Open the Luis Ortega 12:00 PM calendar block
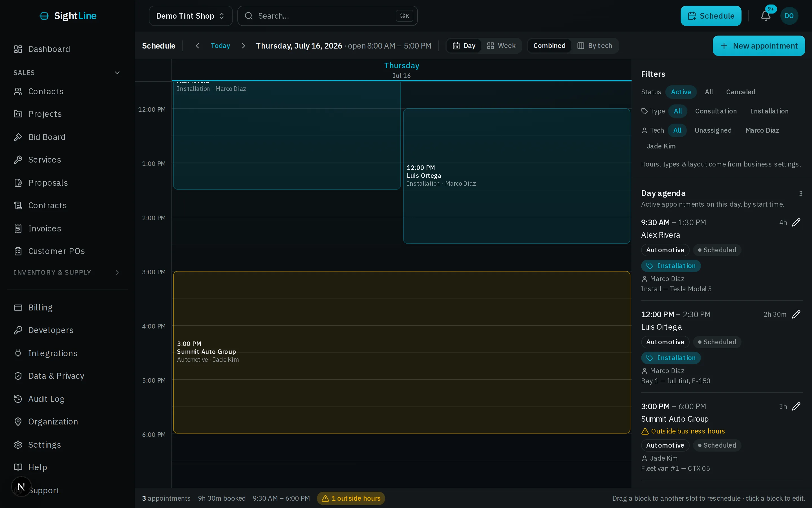 click(x=517, y=176)
